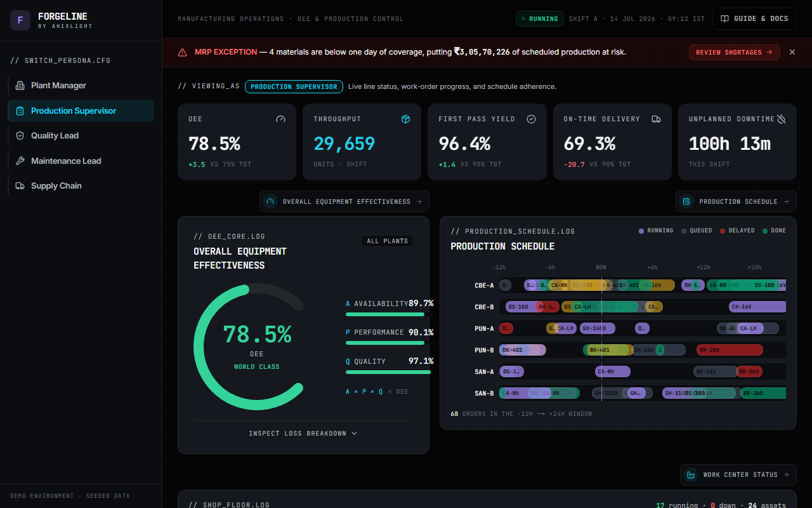Click the factory icon in Work Center Status button
Image resolution: width=812 pixels, height=508 pixels.
(x=691, y=475)
